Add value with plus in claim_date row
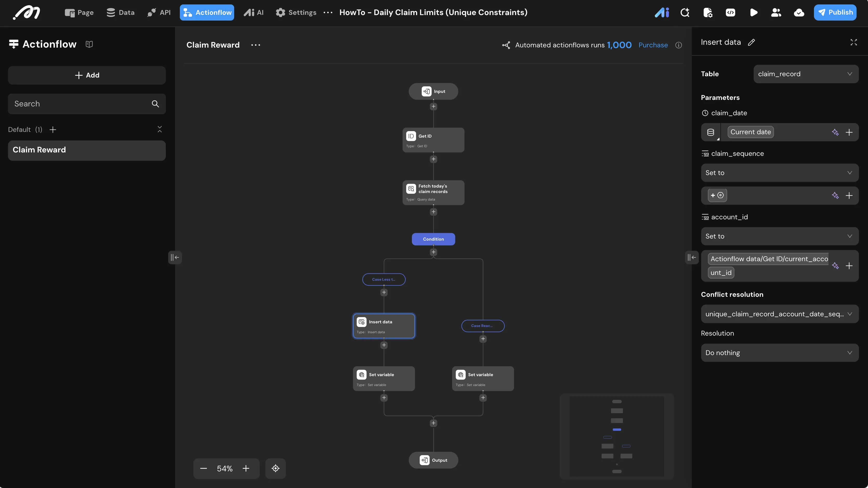Image resolution: width=868 pixels, height=488 pixels. pyautogui.click(x=849, y=132)
